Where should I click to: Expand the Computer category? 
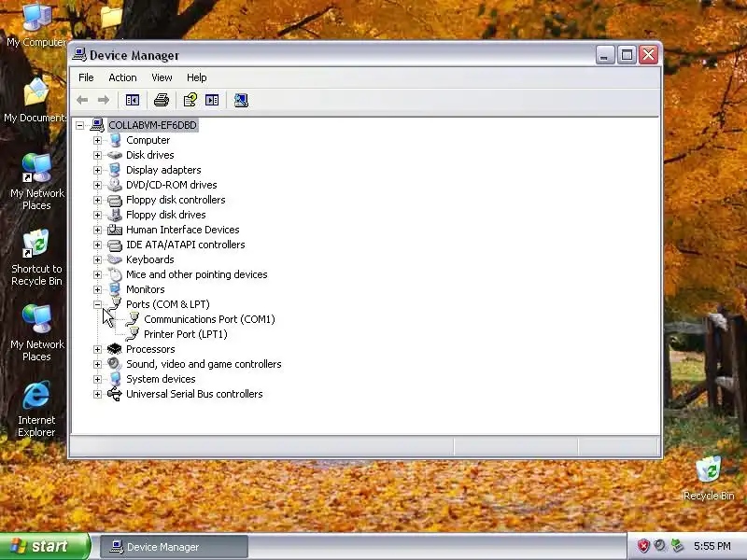[97, 141]
